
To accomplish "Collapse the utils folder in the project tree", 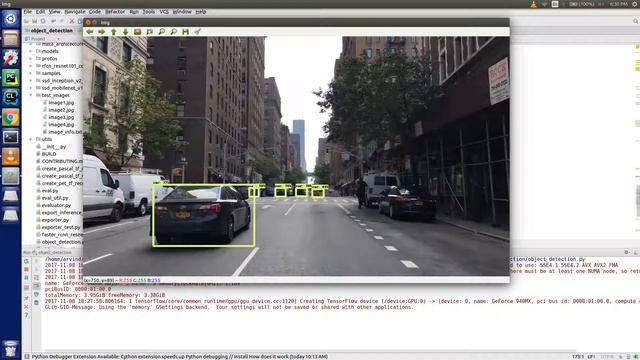I will click(31, 139).
